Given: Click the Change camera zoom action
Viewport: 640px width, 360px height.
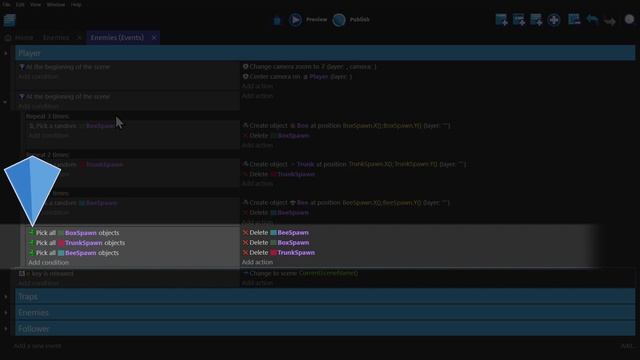Looking at the screenshot, I should click(309, 67).
